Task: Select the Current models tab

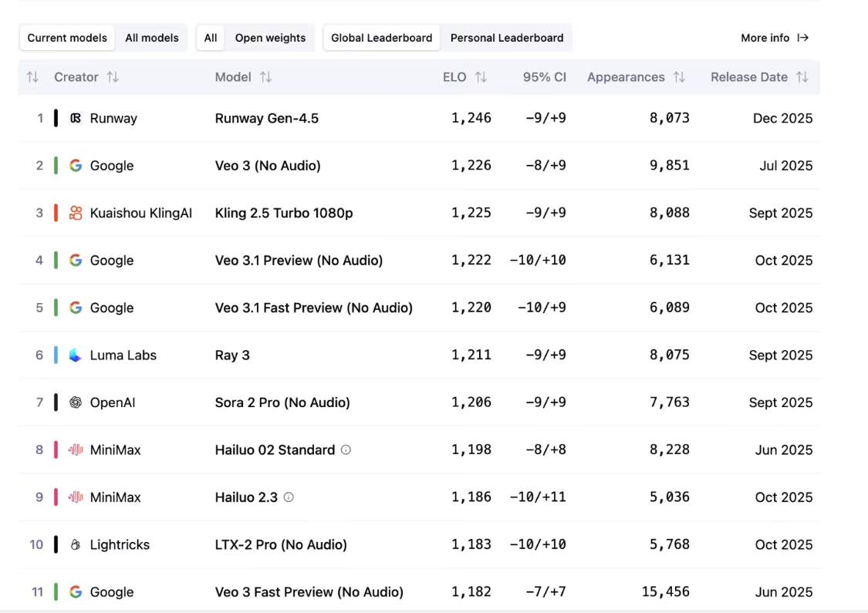Action: click(67, 38)
